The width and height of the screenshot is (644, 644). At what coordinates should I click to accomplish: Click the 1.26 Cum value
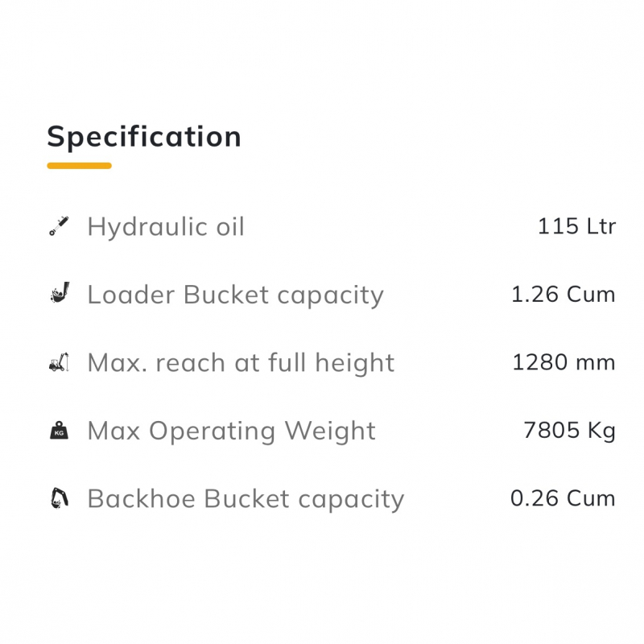(x=563, y=295)
